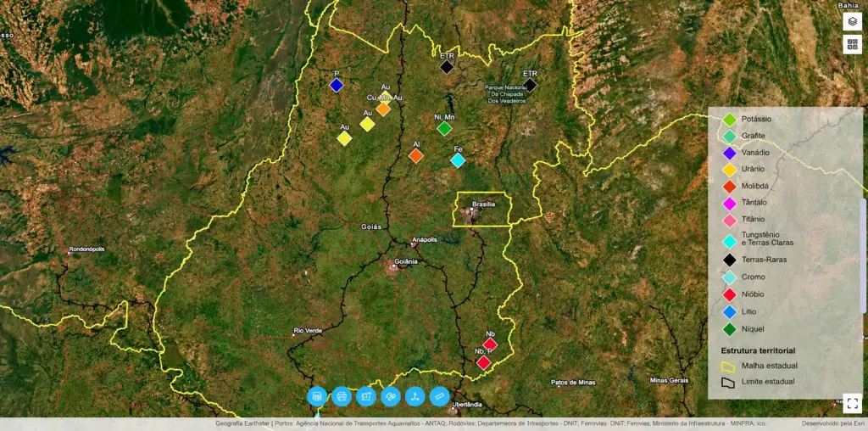Click the Limite estadual black outline symbol
The image size is (868, 431).
pyautogui.click(x=728, y=383)
